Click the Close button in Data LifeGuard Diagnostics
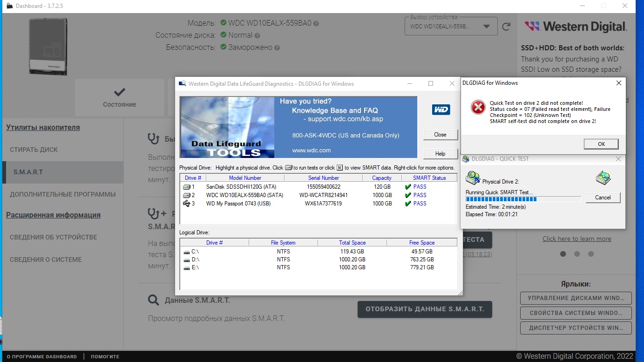 point(440,135)
